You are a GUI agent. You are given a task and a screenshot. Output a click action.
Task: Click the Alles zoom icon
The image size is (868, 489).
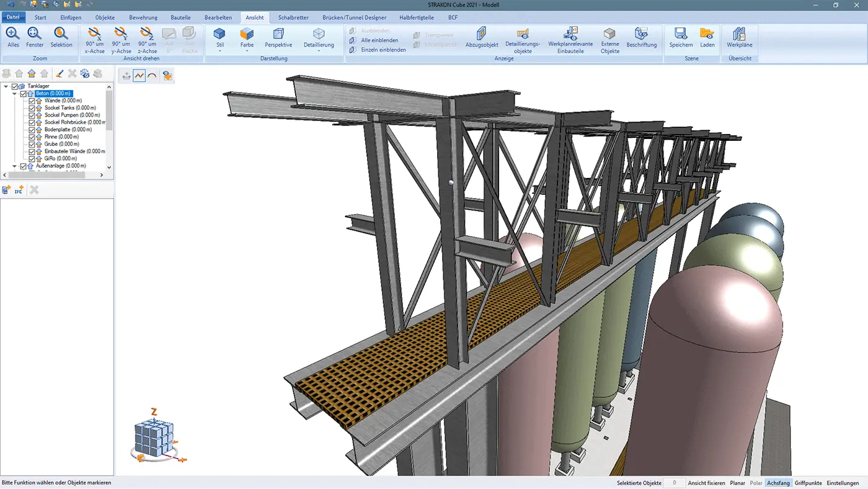click(x=13, y=35)
